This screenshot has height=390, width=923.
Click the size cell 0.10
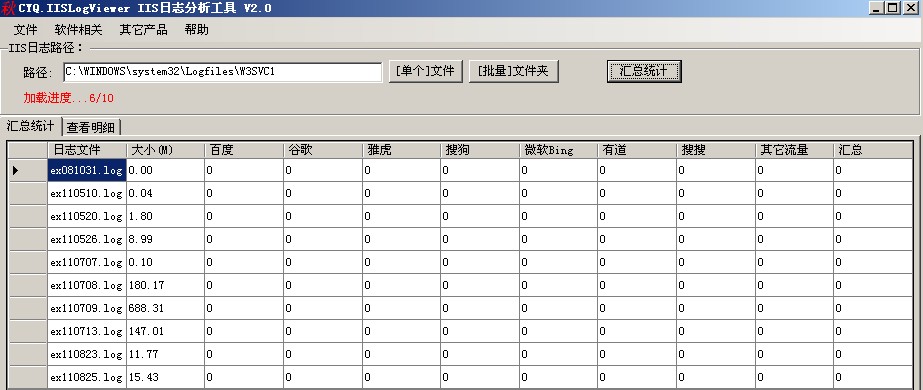(165, 262)
